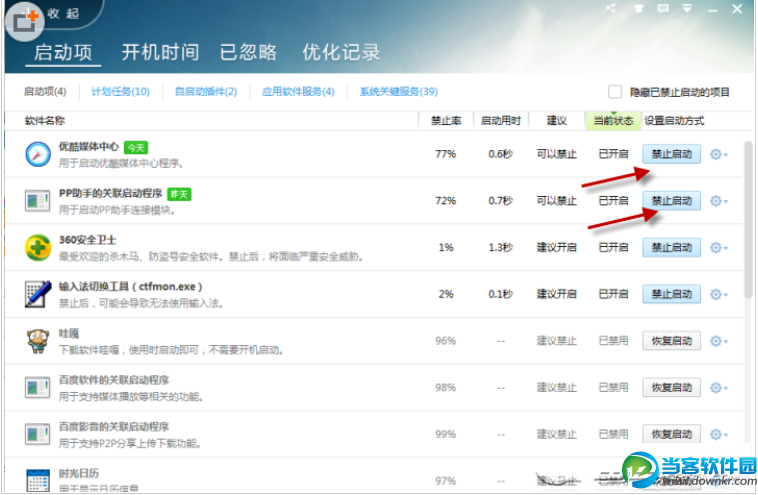Open the feedback message icon in title bar
The image size is (758, 495).
pos(663,8)
